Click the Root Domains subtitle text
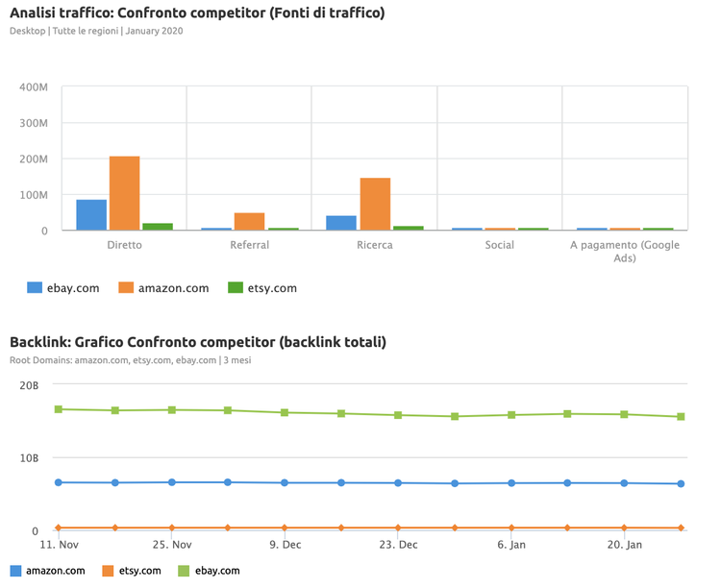 click(x=131, y=360)
